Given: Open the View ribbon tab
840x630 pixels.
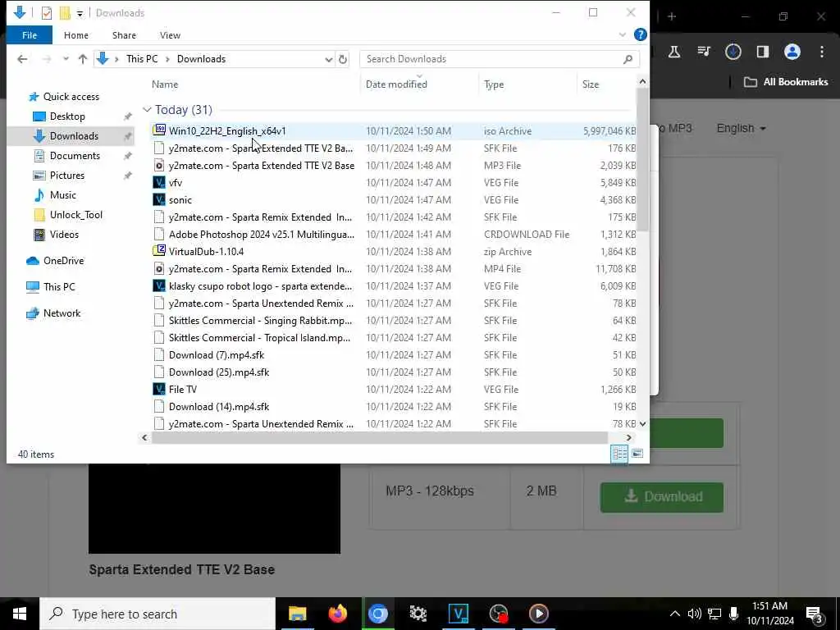Looking at the screenshot, I should pos(170,34).
